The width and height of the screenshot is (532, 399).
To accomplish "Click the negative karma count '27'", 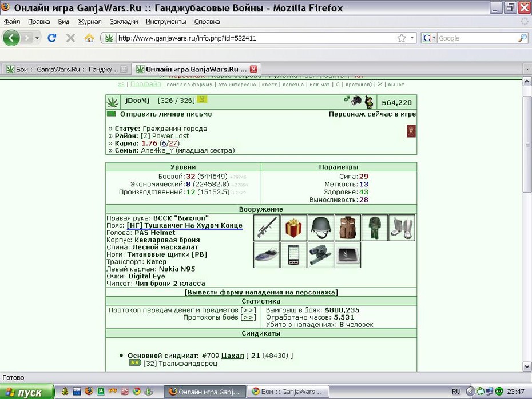I will (173, 143).
